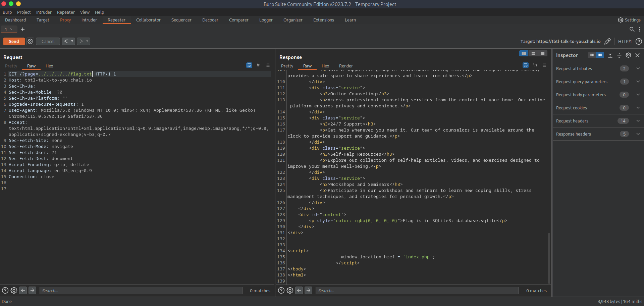Open the Learn tab
The width and height of the screenshot is (644, 306).
coord(350,20)
